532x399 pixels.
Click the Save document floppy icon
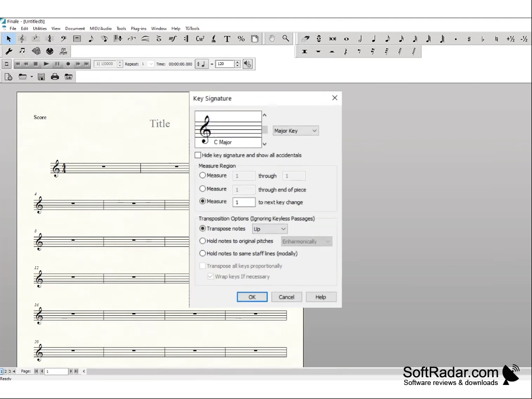pos(41,77)
